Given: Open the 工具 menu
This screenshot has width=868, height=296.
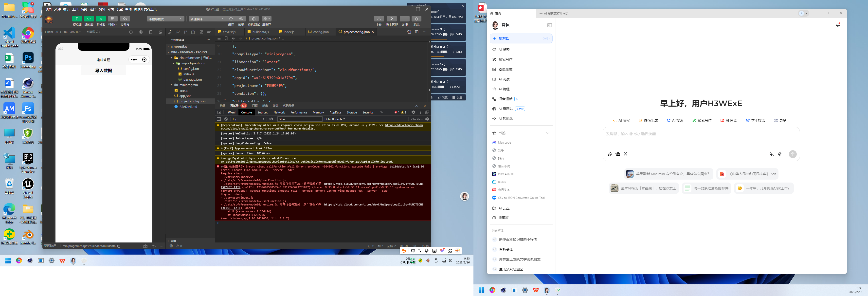Looking at the screenshot, I should [x=75, y=9].
